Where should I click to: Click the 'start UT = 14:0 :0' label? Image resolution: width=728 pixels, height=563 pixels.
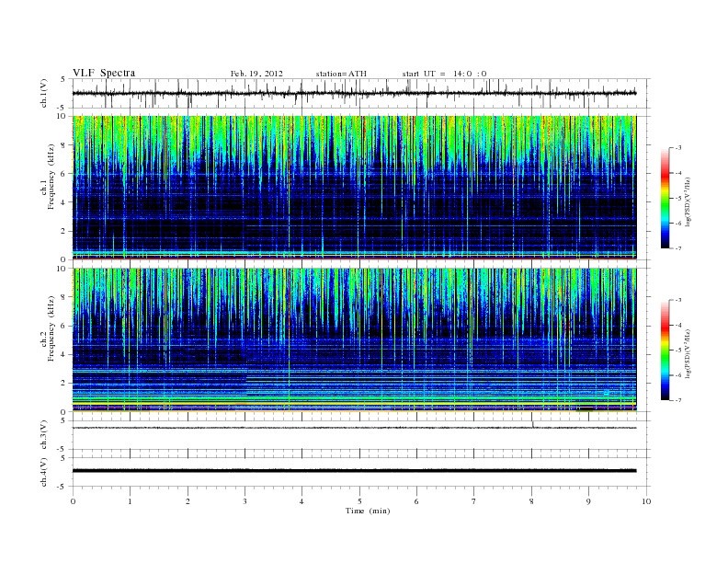[x=444, y=74]
